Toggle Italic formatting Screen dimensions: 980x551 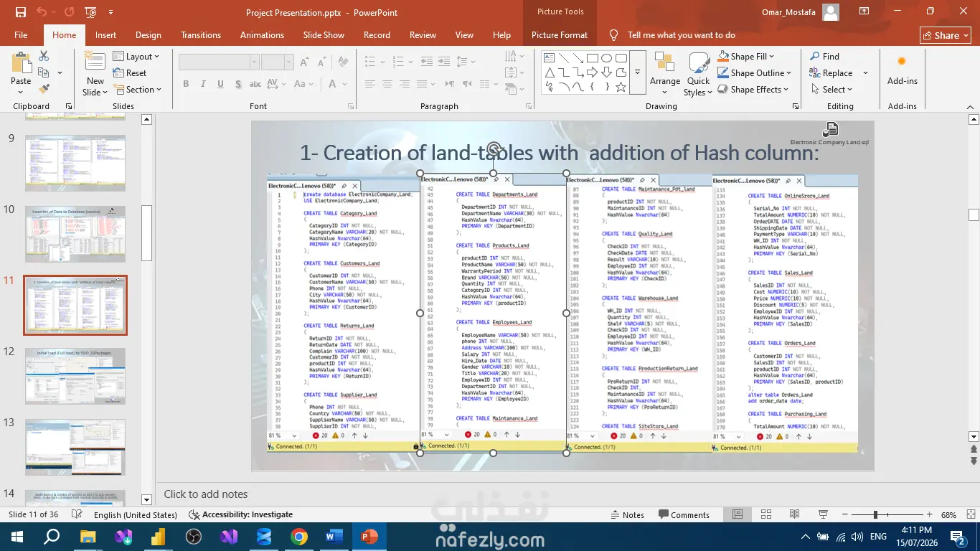[203, 84]
